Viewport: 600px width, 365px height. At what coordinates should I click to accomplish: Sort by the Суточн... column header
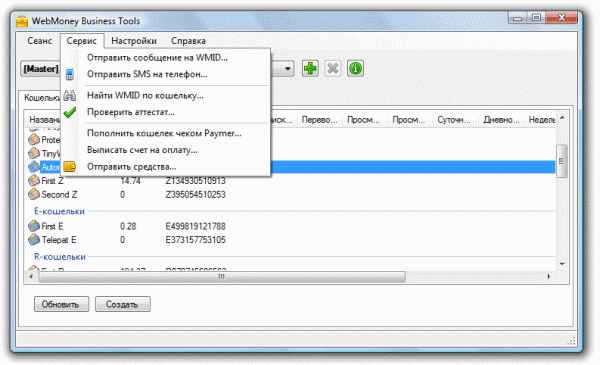click(454, 120)
